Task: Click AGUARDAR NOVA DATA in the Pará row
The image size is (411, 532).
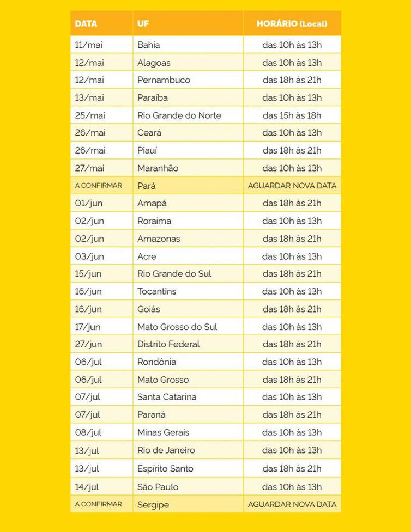Action: tap(292, 186)
